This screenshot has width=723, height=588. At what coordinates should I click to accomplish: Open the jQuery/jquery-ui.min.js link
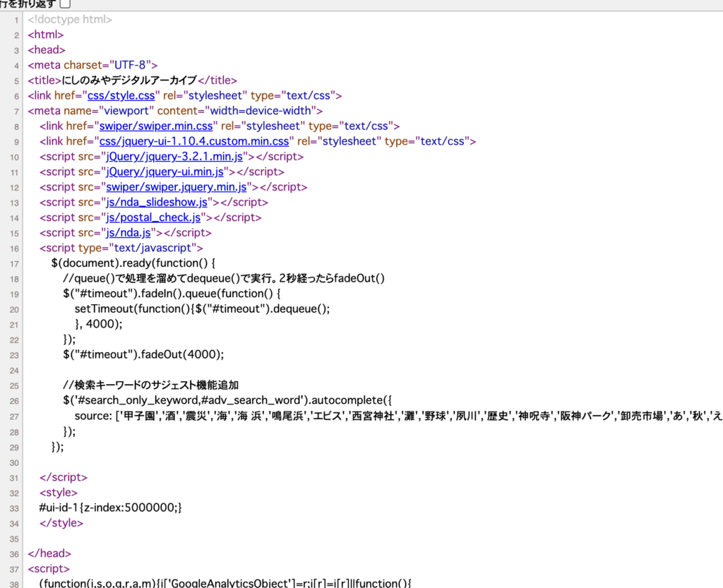coord(165,172)
